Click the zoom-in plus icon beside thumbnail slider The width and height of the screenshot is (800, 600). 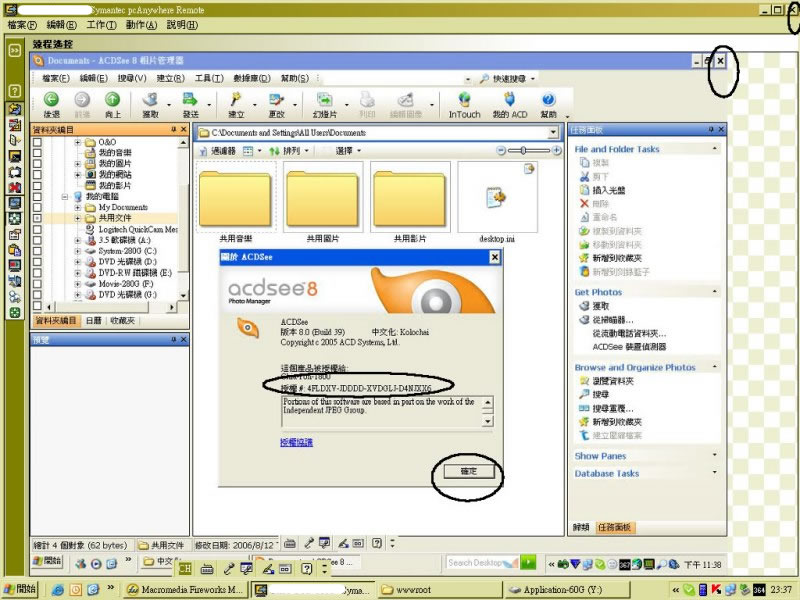(x=557, y=151)
